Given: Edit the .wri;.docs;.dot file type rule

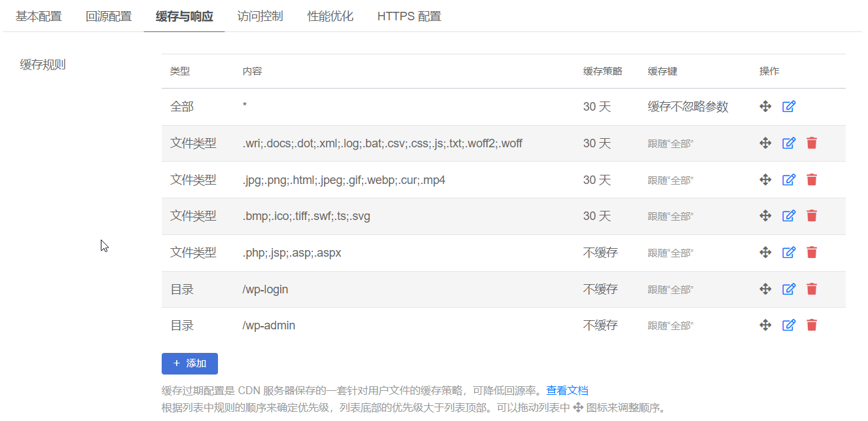Looking at the screenshot, I should [789, 143].
